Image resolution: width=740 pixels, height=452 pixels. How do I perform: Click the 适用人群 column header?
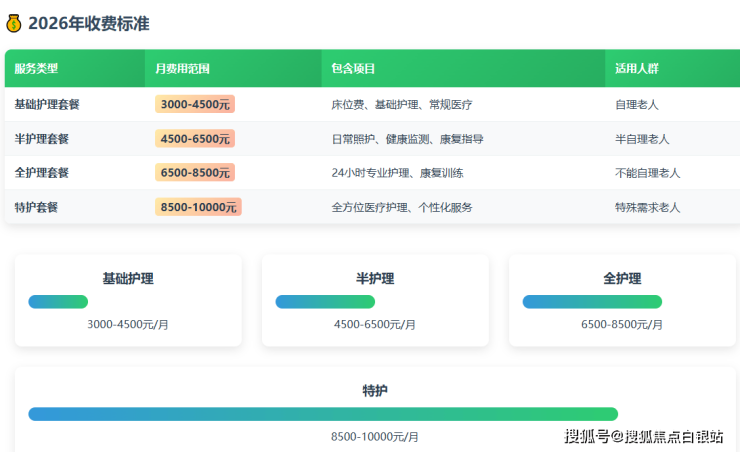[637, 69]
